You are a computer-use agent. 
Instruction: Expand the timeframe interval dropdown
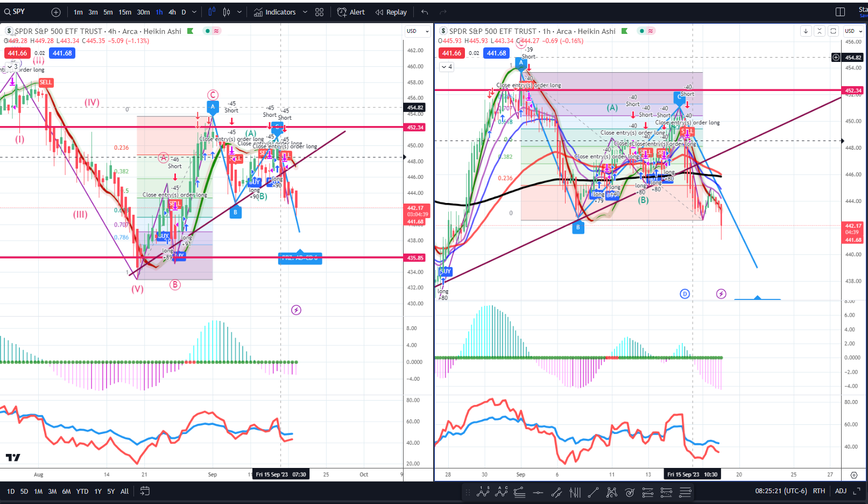coord(194,12)
